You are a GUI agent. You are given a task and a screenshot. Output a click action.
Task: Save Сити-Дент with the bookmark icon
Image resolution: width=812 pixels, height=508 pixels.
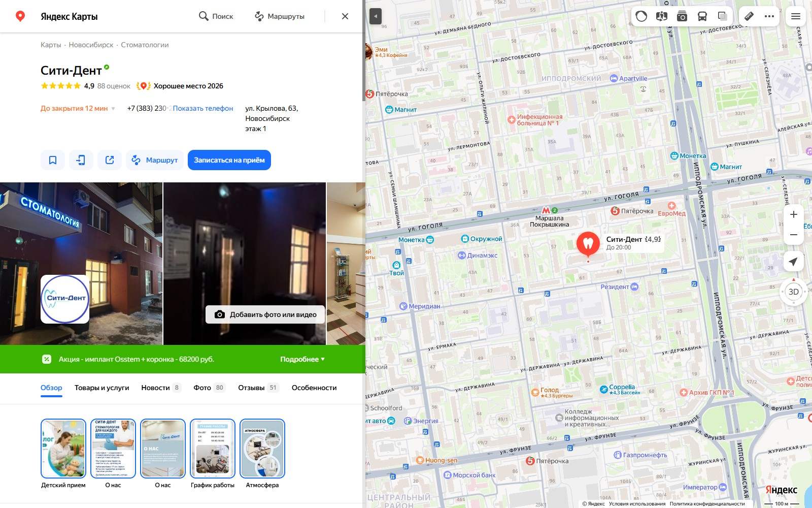(53, 160)
